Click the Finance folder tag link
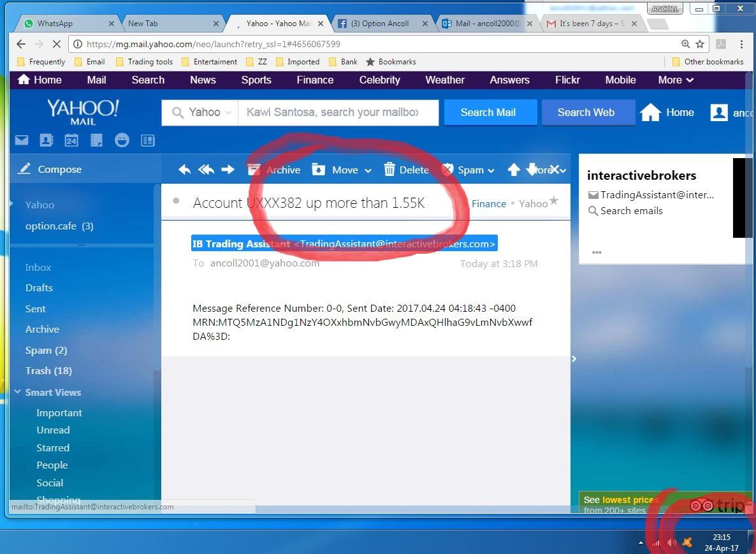 (488, 204)
